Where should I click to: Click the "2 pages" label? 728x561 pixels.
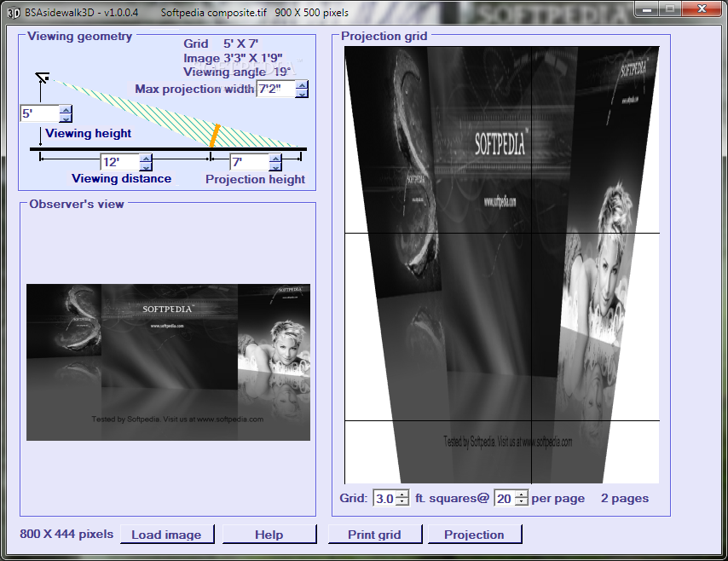pyautogui.click(x=625, y=498)
